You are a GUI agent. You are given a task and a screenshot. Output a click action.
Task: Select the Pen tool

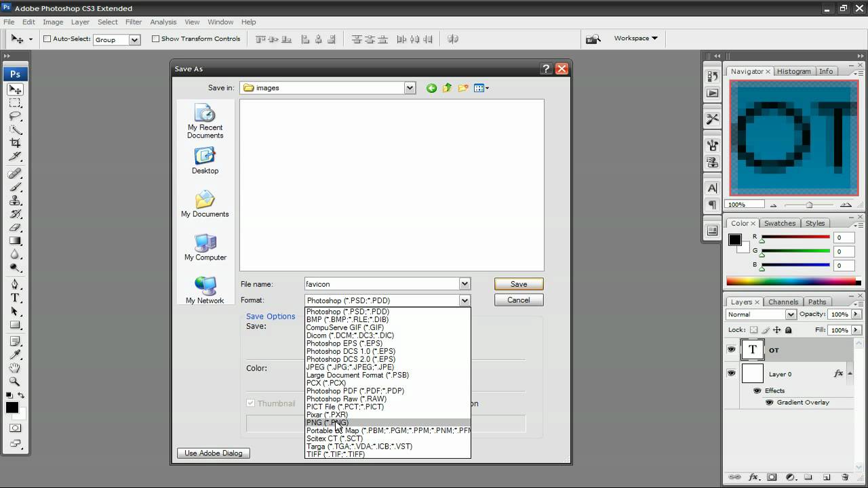click(x=15, y=284)
